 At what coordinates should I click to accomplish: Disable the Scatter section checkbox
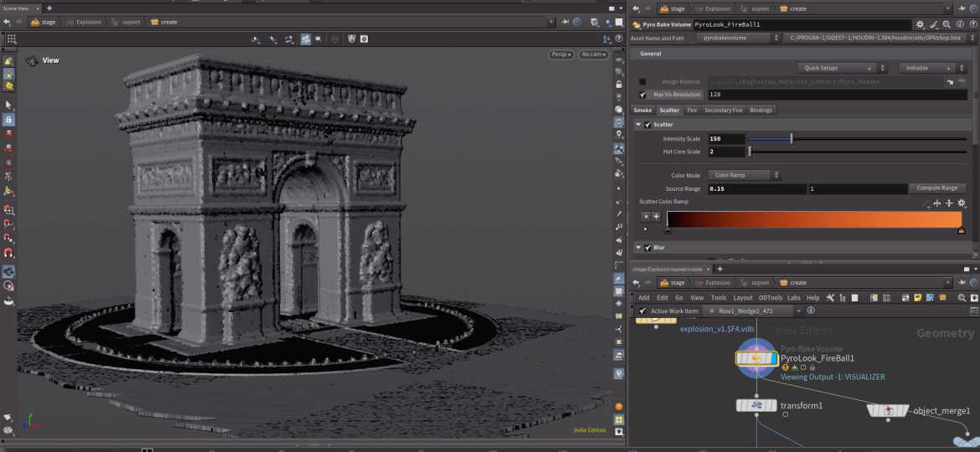click(647, 125)
